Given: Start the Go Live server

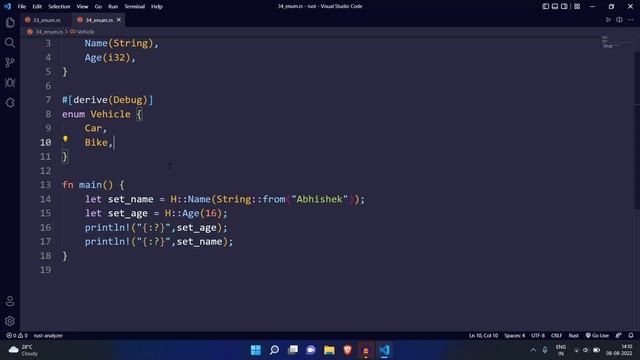Looking at the screenshot, I should pos(597,336).
